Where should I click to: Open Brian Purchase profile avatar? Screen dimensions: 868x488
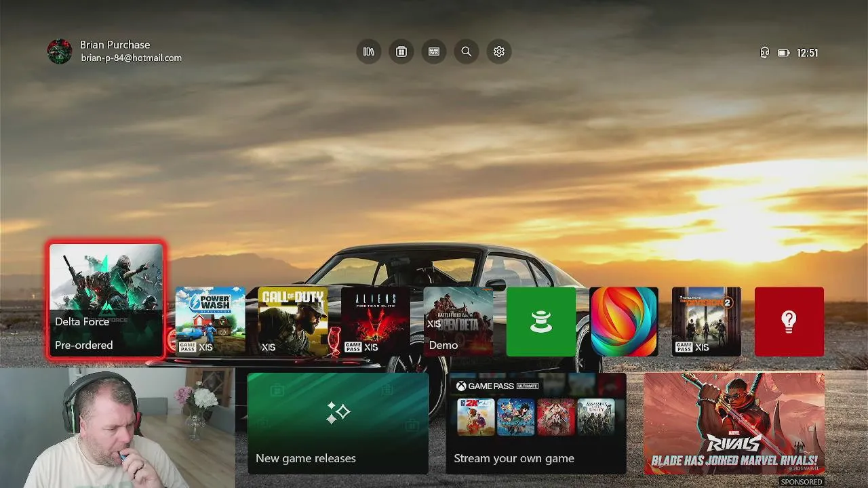(60, 52)
